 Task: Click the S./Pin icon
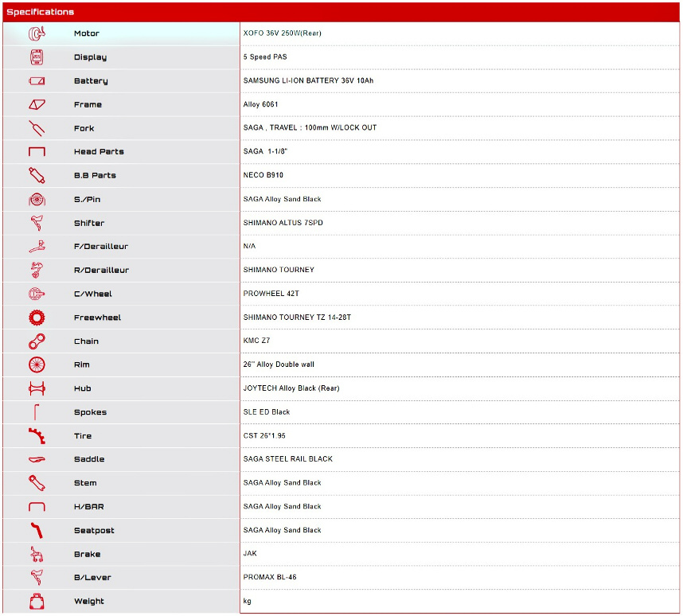pyautogui.click(x=37, y=200)
